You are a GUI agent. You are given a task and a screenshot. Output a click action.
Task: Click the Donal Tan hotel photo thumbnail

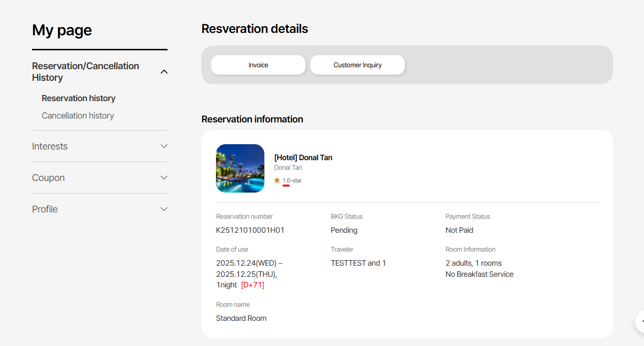pos(240,168)
